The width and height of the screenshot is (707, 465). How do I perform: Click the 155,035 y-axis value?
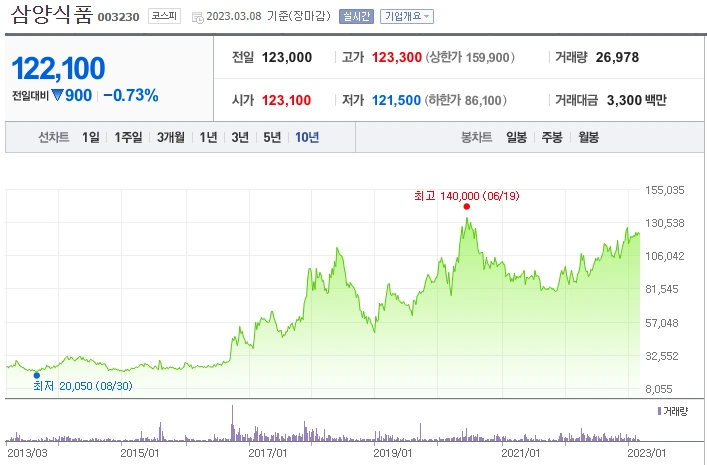[x=665, y=190]
